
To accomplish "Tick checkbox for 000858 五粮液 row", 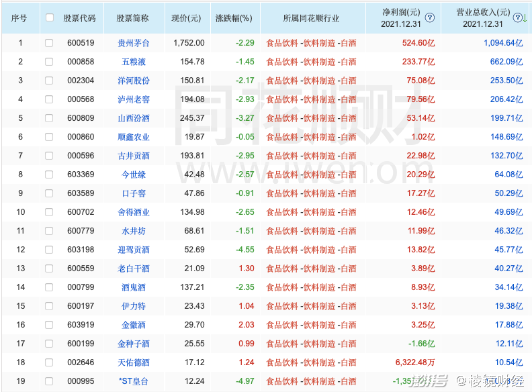I will pos(49,62).
